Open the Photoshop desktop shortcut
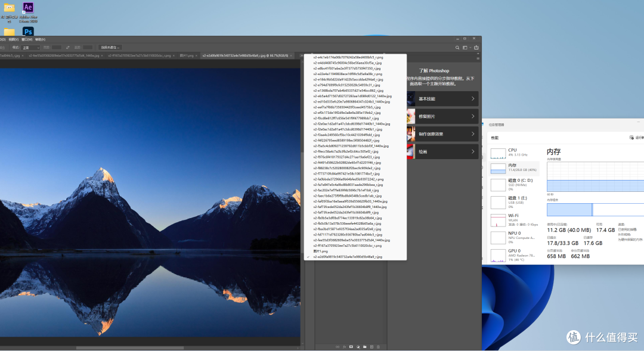The image size is (644, 351). click(x=28, y=32)
